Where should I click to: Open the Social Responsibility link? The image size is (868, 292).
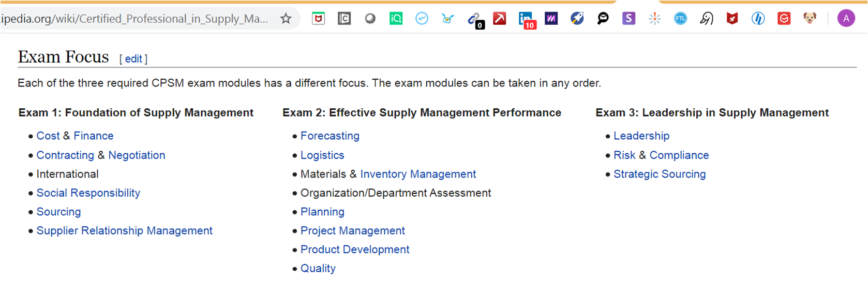[x=88, y=193]
